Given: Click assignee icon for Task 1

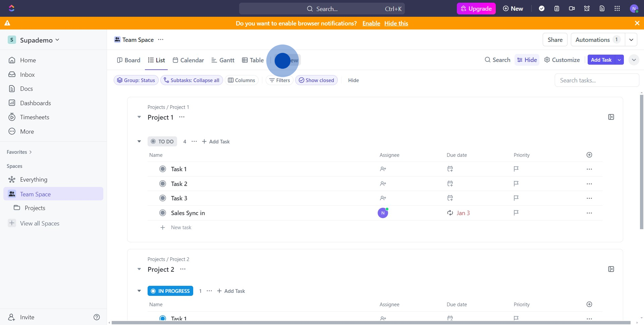Looking at the screenshot, I should [x=383, y=169].
